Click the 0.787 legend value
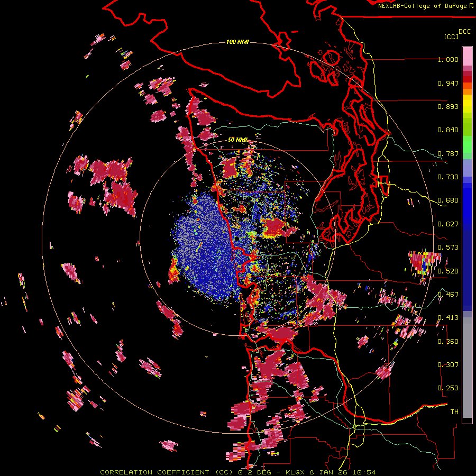 (448, 153)
